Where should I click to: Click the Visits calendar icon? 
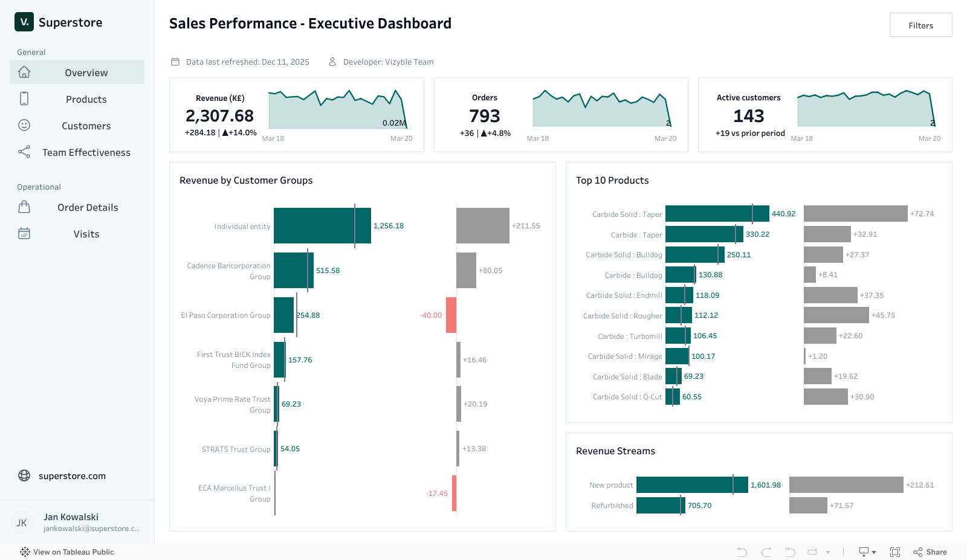coord(24,234)
